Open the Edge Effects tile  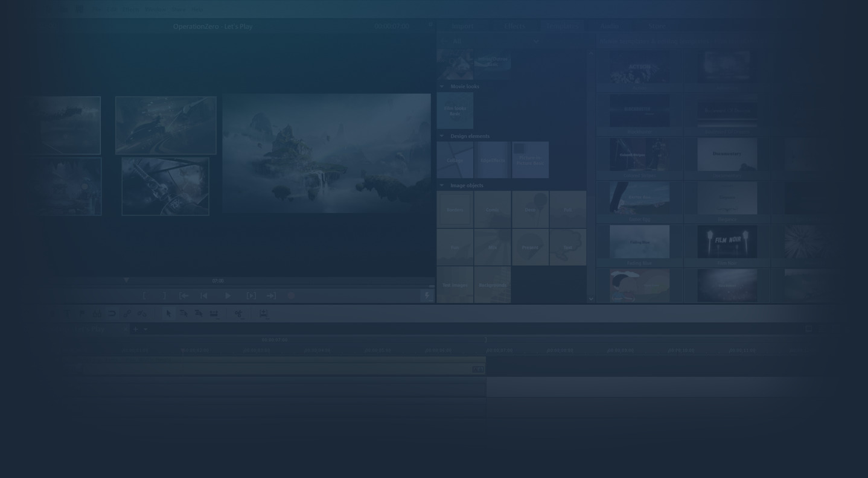click(493, 160)
